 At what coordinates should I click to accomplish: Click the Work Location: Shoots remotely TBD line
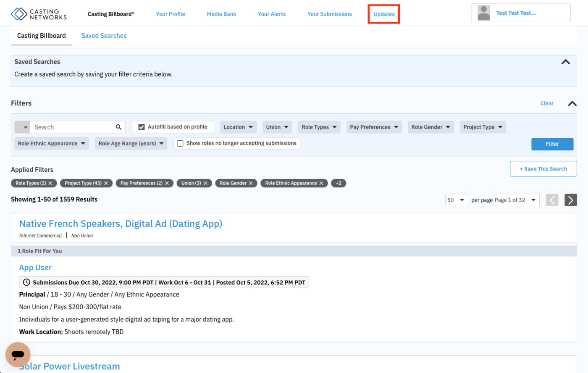point(71,331)
